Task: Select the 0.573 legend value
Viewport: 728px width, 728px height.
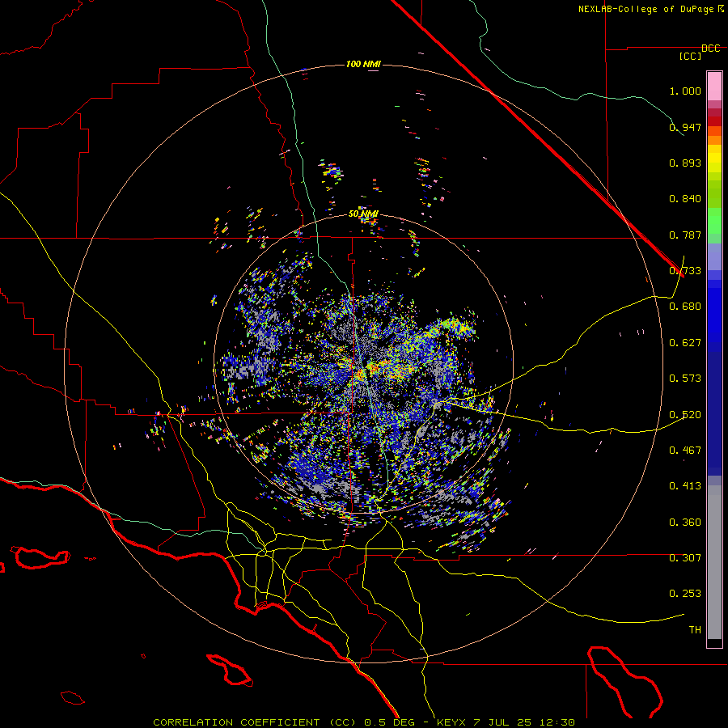Action: coord(685,379)
